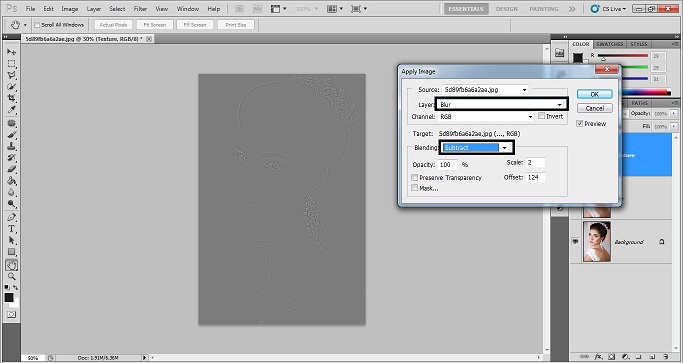Click the Fill Screen button
The image size is (683, 363).
[x=195, y=25]
